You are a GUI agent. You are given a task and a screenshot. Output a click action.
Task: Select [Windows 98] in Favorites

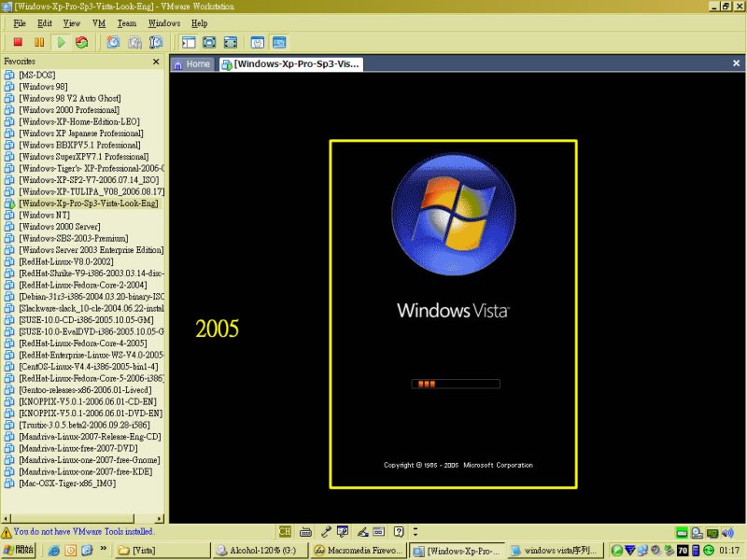point(43,87)
